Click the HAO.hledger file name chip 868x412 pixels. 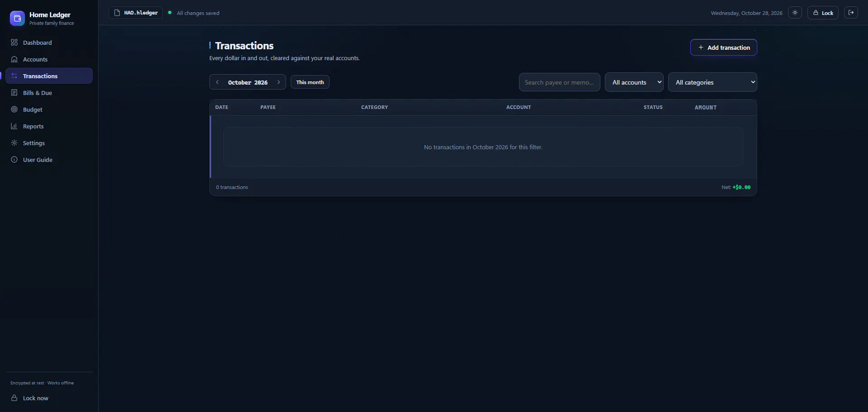pos(136,13)
